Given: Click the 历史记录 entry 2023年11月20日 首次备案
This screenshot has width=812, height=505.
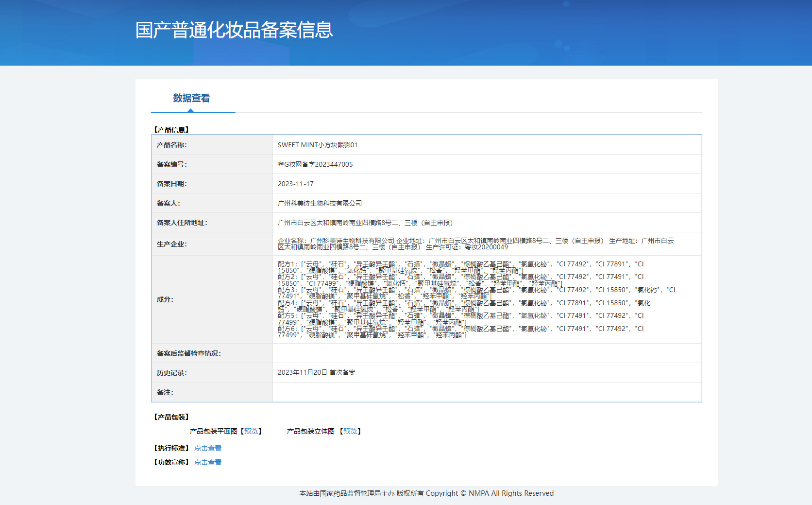Looking at the screenshot, I should 317,372.
